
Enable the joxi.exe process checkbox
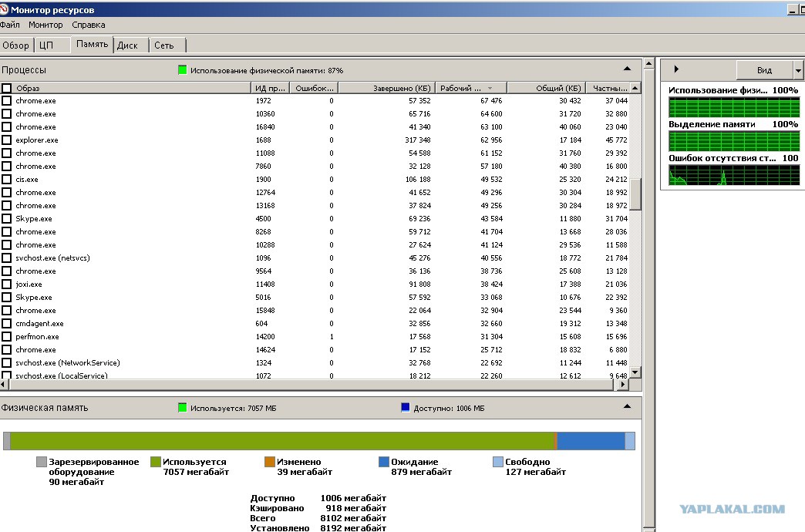pos(7,285)
